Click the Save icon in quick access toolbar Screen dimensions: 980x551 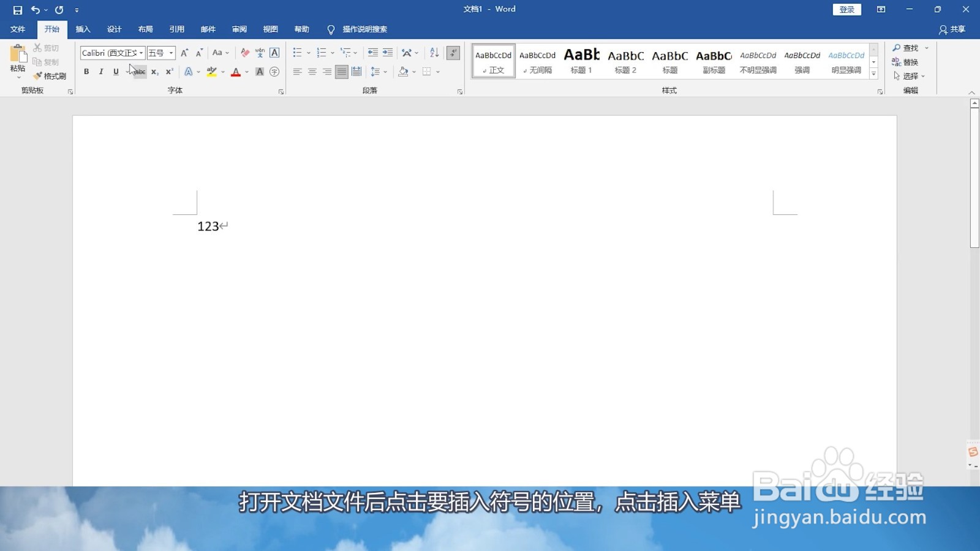(x=17, y=10)
